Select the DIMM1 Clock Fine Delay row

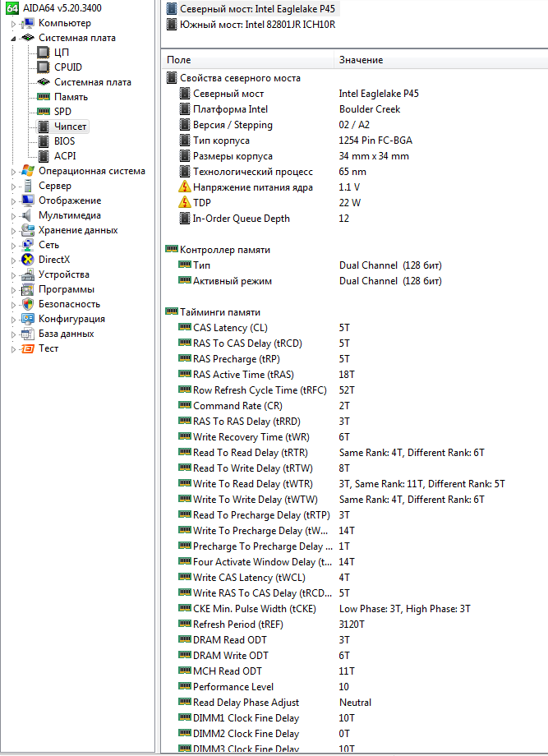[x=355, y=718]
